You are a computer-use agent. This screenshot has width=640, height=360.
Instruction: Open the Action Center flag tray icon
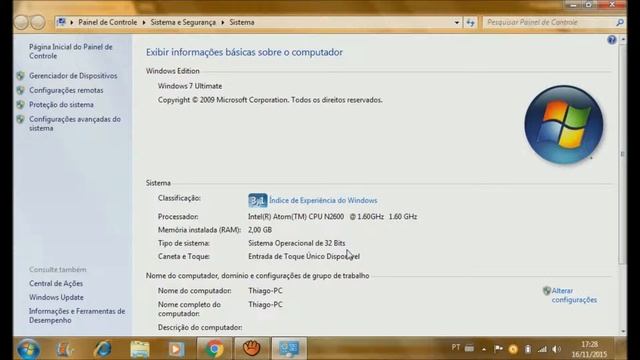(498, 349)
